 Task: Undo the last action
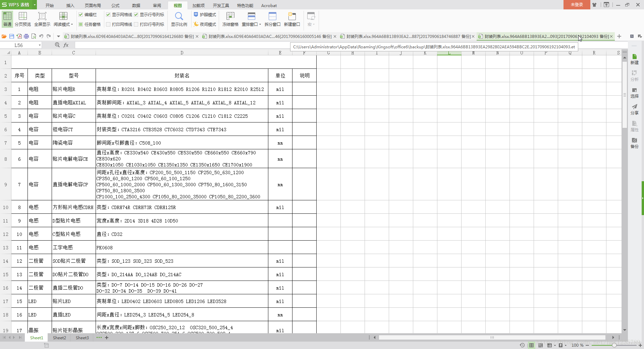click(x=41, y=36)
